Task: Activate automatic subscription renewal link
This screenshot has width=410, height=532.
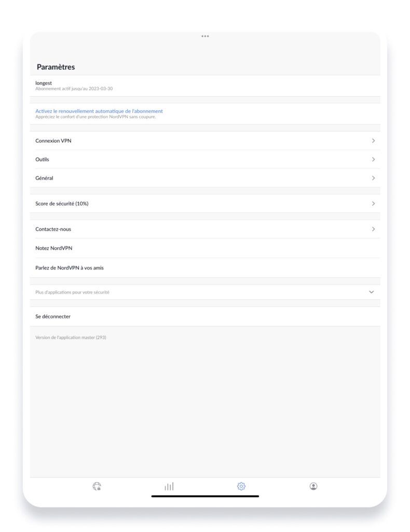Action: 99,111
